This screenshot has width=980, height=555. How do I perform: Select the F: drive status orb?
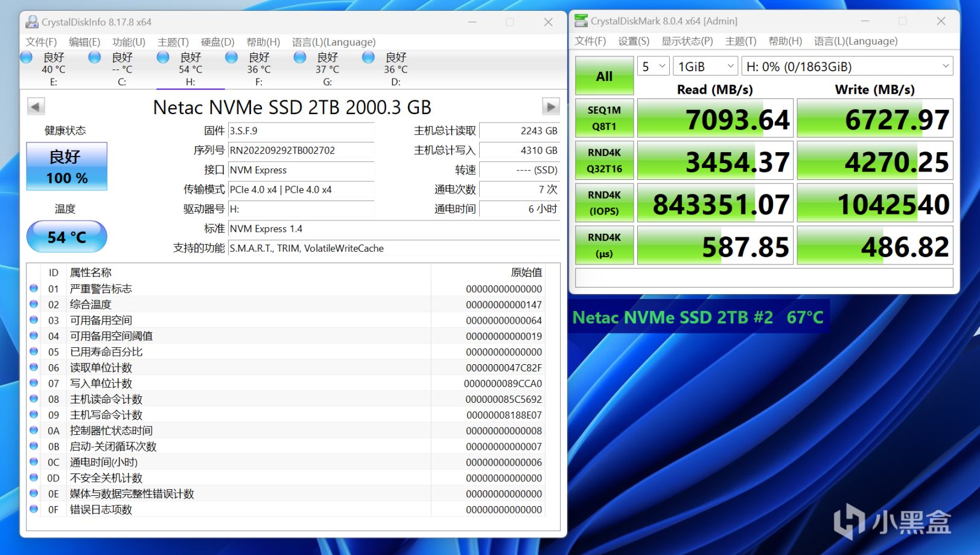point(232,57)
